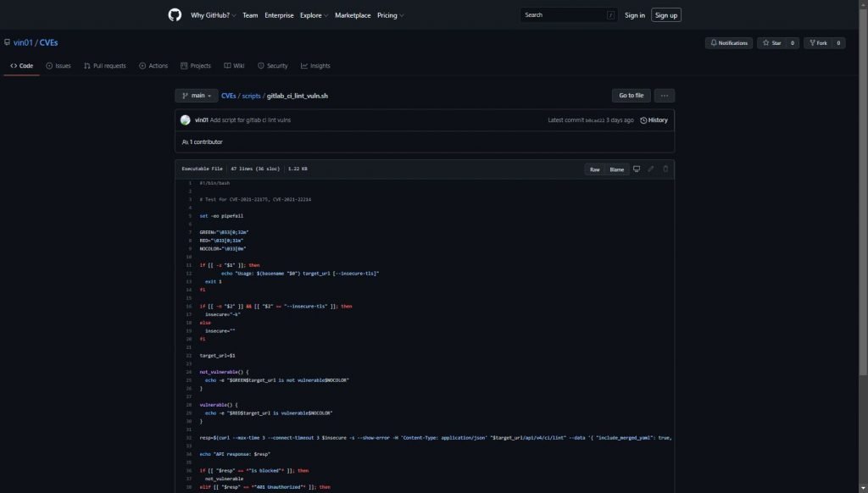Viewport: 868px width, 493px height.
Task: Switch to the Pull requests tab
Action: tap(104, 65)
